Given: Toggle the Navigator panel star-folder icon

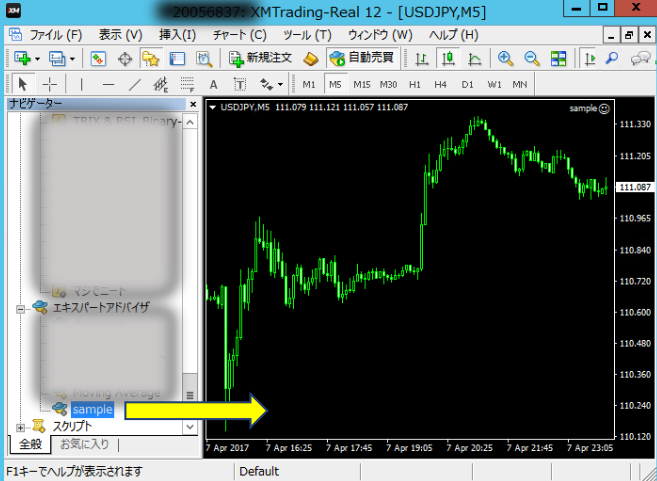Looking at the screenshot, I should point(151,59).
